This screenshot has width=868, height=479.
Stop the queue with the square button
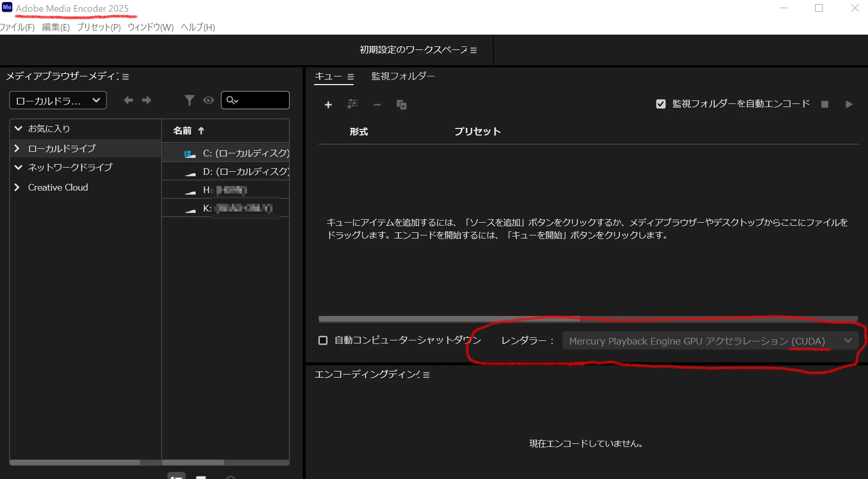click(x=825, y=104)
